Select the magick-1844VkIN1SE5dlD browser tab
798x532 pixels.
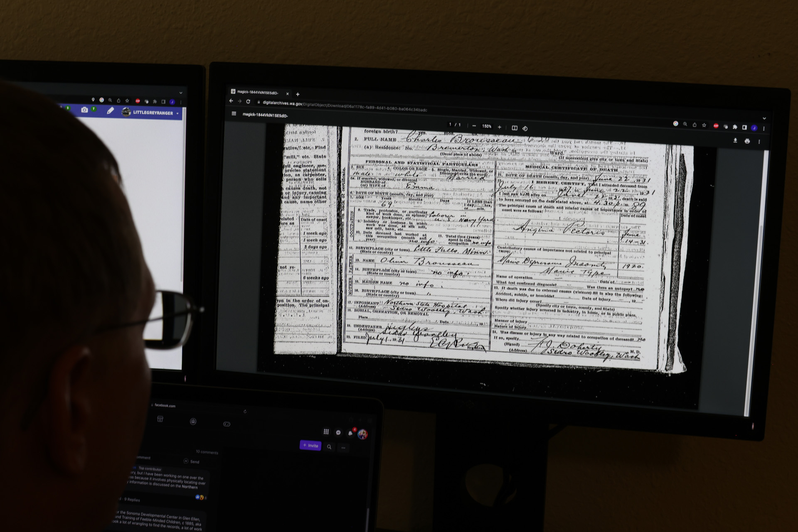pyautogui.click(x=258, y=93)
